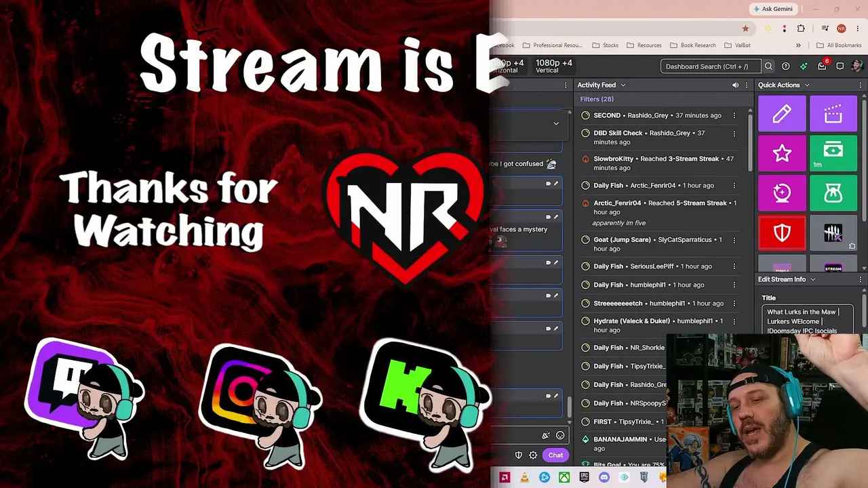
Task: Open options for SeriousLeePiff Daily Fish activity
Action: click(x=734, y=266)
